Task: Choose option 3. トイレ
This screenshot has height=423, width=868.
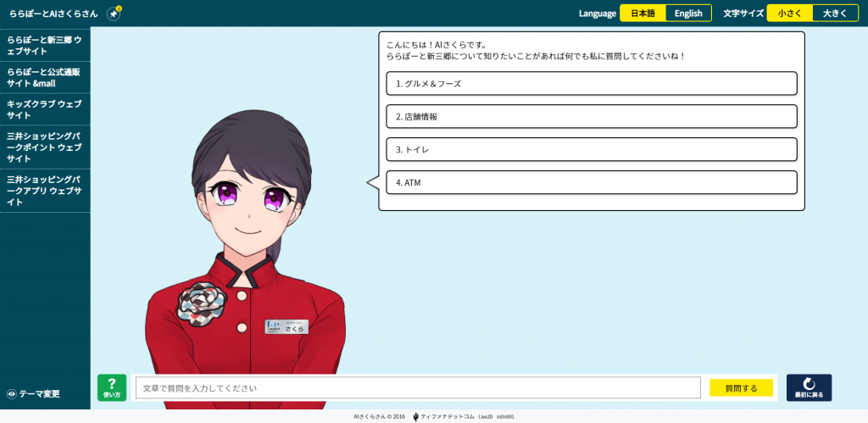Action: [591, 149]
